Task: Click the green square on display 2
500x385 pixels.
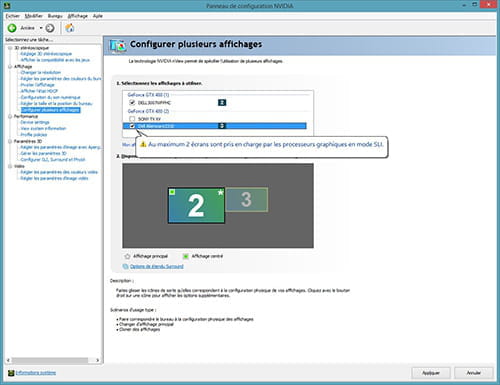Action: tap(172, 192)
